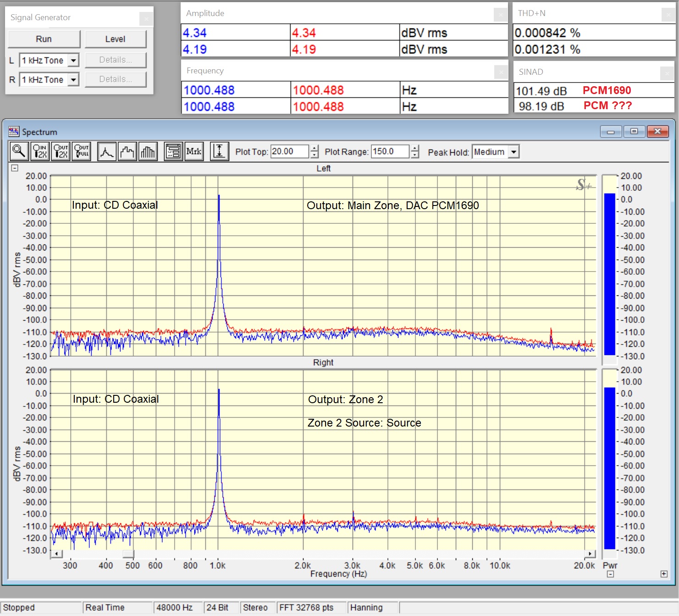Close the SINAD panel
679x616 pixels.
pyautogui.click(x=667, y=73)
